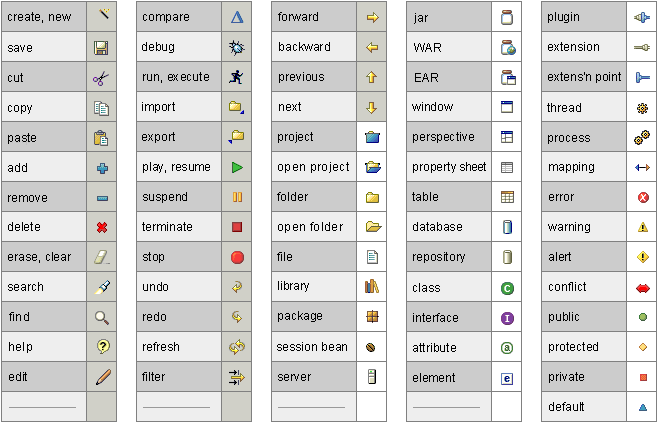Screen dimensions: 658x423
Task: Click the yellow warning triangle icon
Action: (643, 227)
